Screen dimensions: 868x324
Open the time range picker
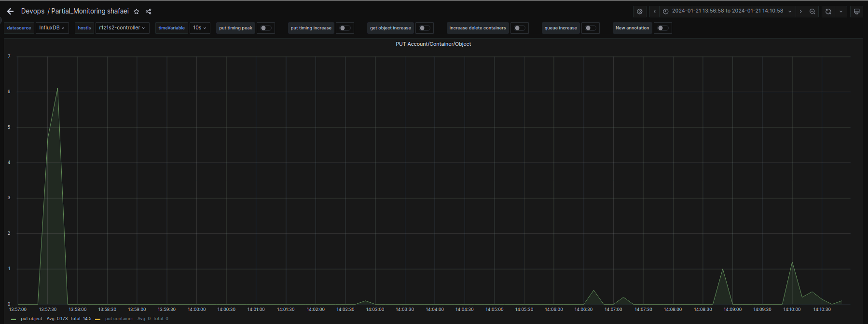click(727, 11)
